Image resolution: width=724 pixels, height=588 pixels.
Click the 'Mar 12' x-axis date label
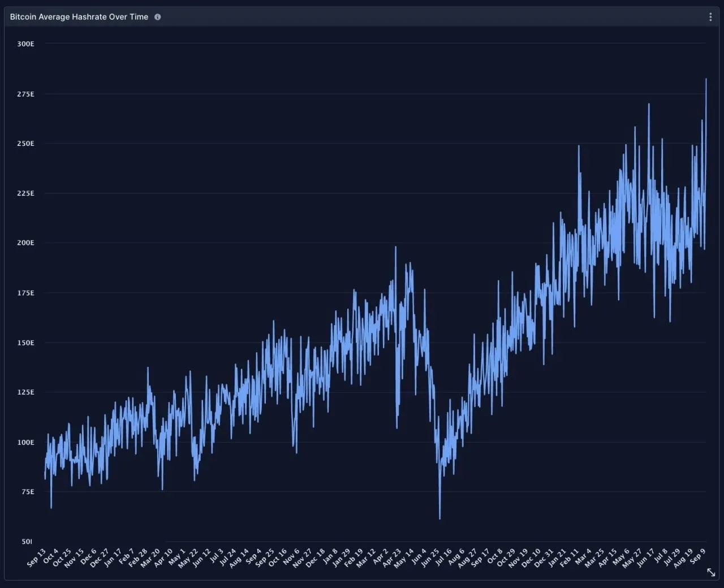pyautogui.click(x=365, y=557)
